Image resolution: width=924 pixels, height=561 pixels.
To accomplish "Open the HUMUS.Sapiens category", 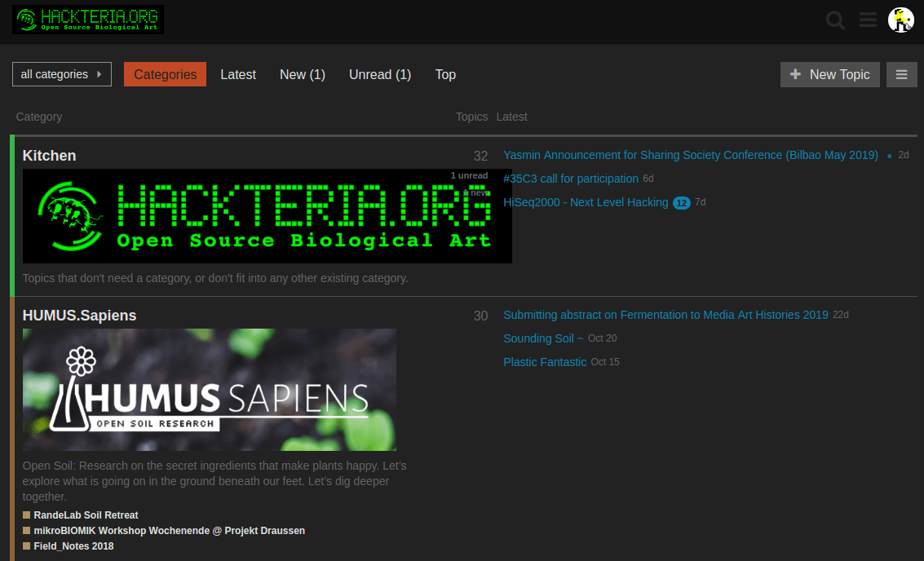I will (79, 315).
